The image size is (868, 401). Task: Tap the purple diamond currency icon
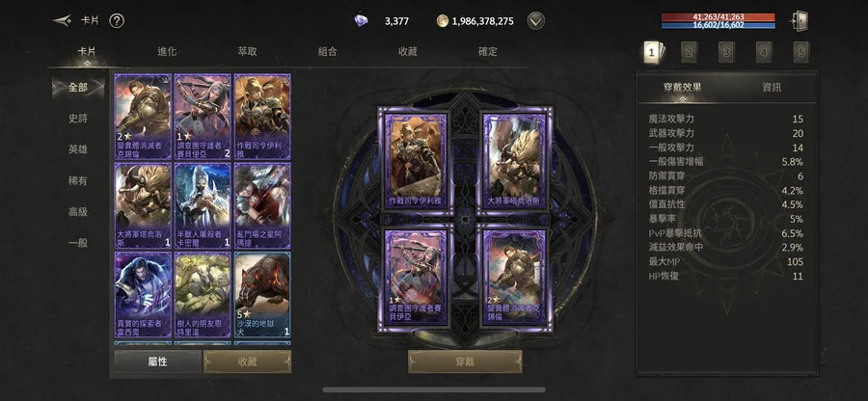pyautogui.click(x=361, y=21)
